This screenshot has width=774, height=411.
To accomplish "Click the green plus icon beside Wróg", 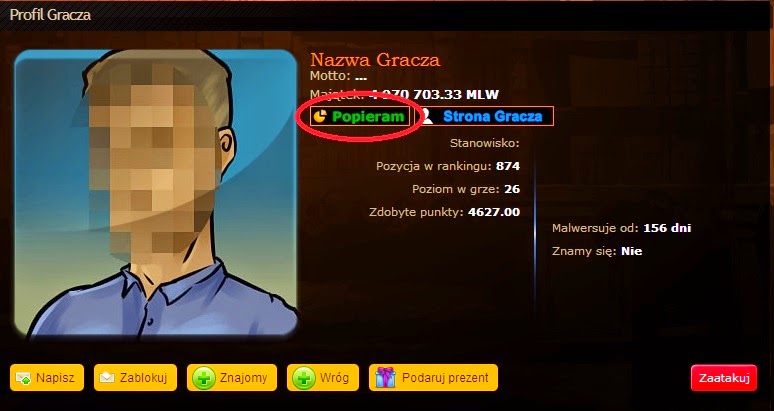I will pos(304,378).
